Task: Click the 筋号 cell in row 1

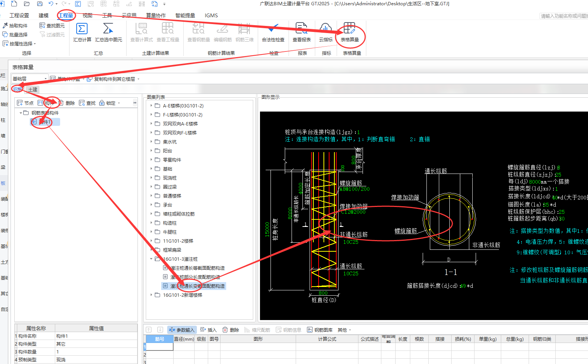Action: [x=160, y=347]
